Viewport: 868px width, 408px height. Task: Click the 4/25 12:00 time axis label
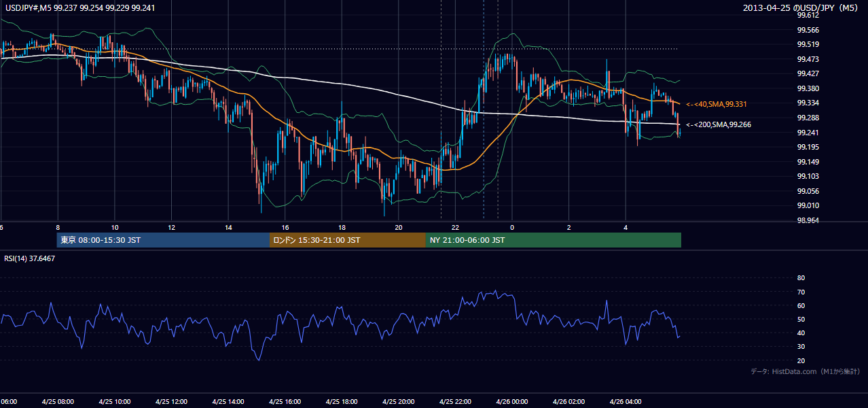[x=171, y=401]
